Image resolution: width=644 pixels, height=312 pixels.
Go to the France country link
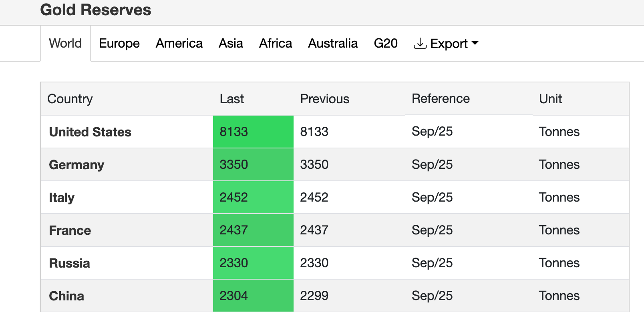coord(70,230)
